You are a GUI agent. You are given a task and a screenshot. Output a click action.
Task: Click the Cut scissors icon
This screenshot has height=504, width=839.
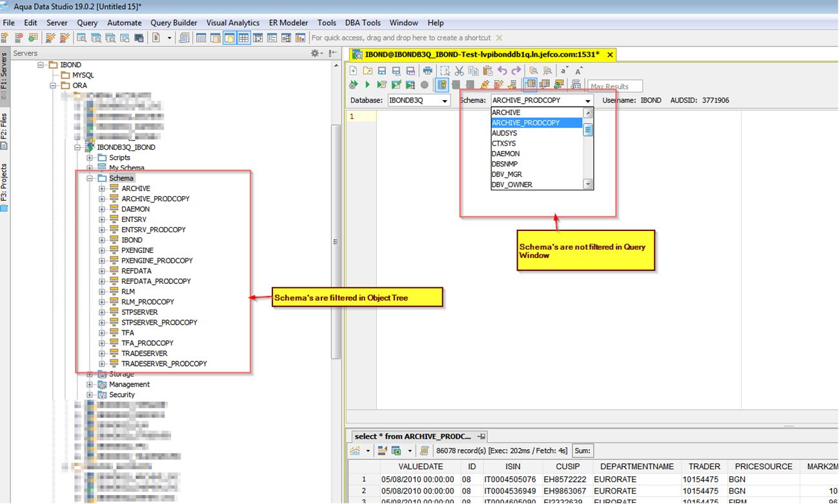(459, 70)
